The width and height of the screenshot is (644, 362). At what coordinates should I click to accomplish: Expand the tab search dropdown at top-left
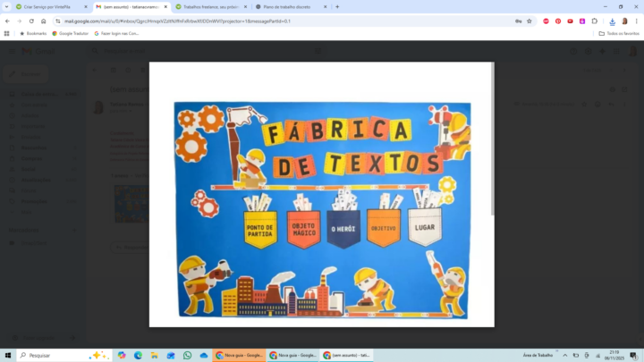[6, 6]
